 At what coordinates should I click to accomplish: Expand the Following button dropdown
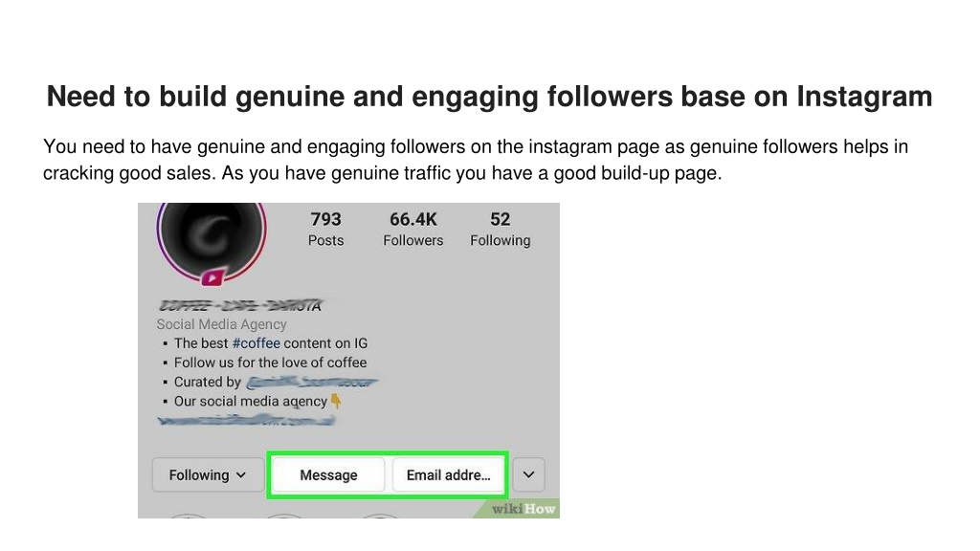[x=208, y=474]
